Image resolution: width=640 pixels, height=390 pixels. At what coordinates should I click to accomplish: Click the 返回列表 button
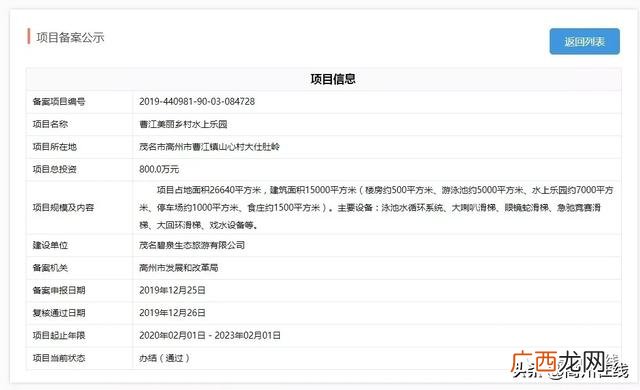pos(584,41)
